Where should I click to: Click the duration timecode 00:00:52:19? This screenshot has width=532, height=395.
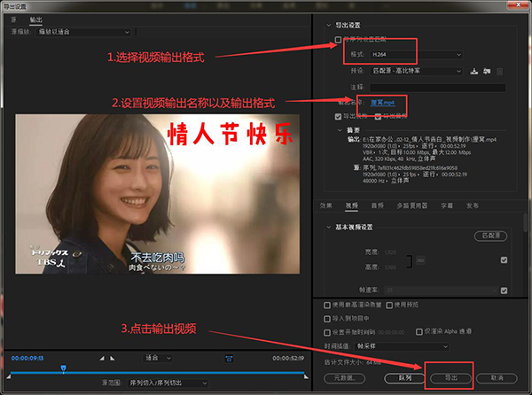point(288,358)
